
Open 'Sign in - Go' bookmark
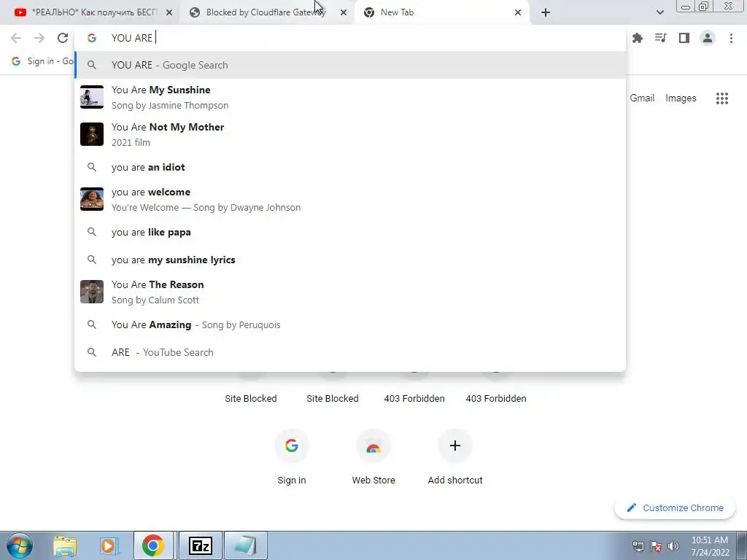click(42, 61)
